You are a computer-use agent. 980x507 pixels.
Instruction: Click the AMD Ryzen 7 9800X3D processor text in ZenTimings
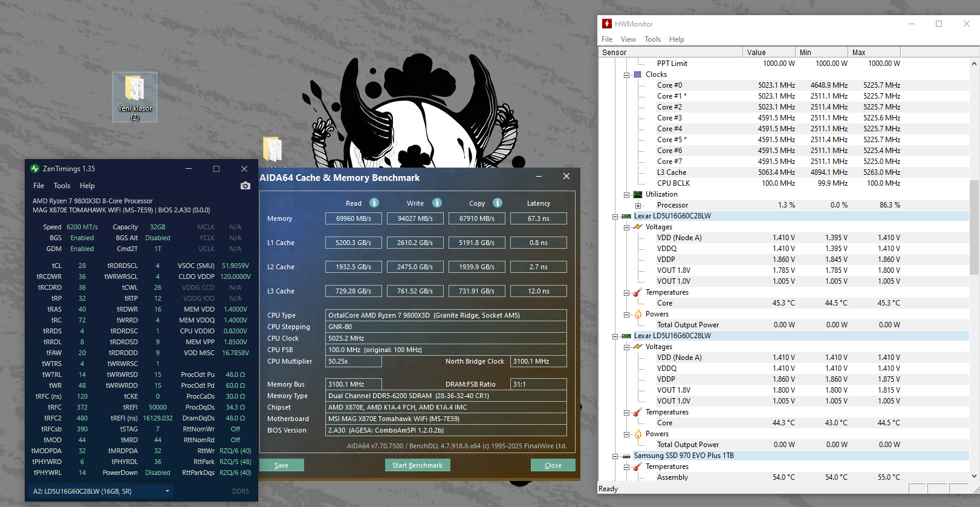point(92,201)
